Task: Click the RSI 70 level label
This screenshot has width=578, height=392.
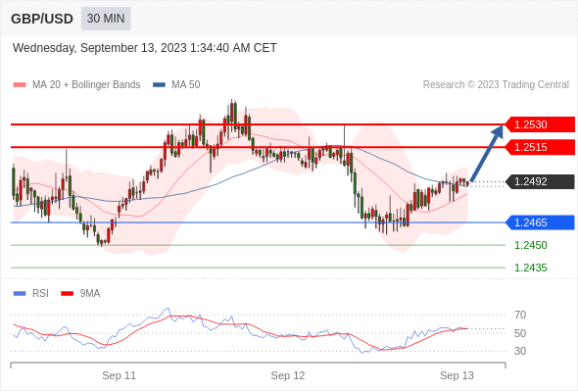Action: click(x=520, y=315)
